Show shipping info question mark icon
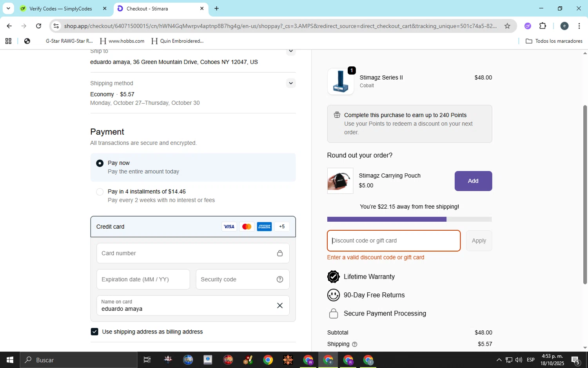 354,344
